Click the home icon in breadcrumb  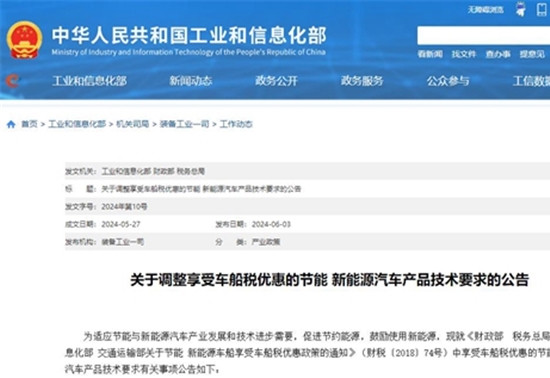[11, 124]
